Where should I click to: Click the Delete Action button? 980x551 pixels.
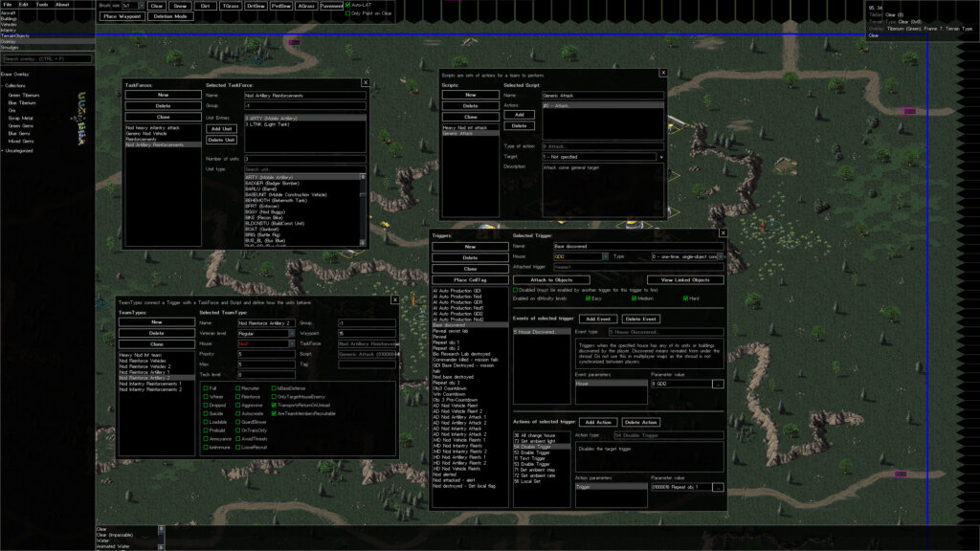(x=640, y=422)
